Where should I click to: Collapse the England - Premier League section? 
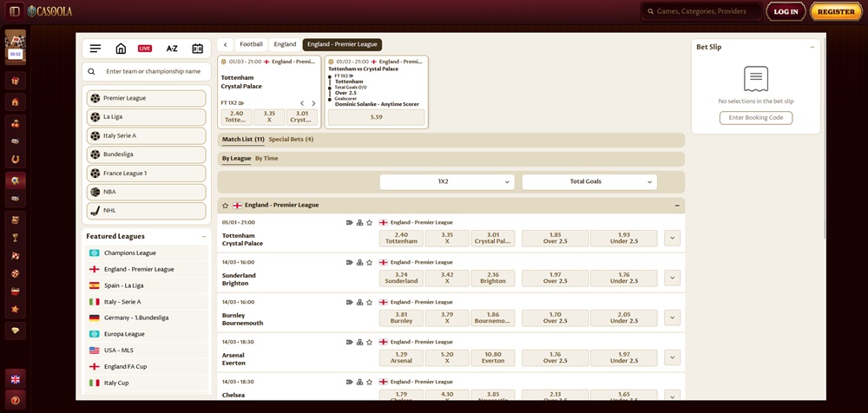[677, 206]
